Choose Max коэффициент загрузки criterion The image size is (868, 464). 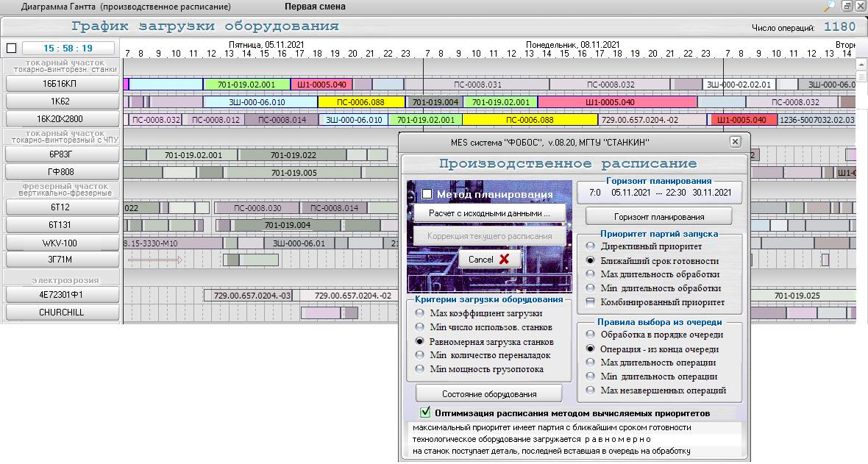pyautogui.click(x=420, y=313)
